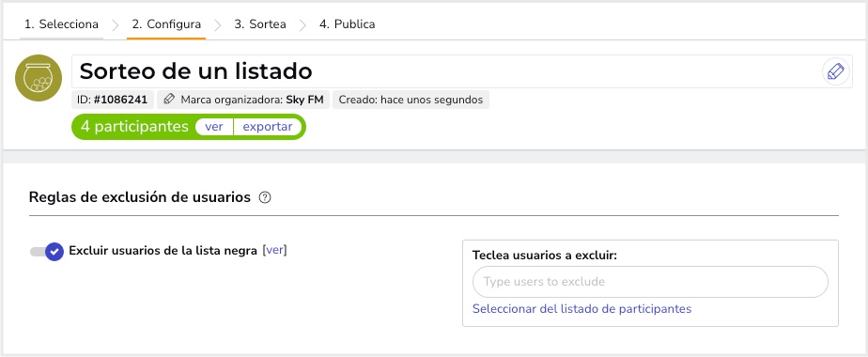Go to step 1. Selecciona
868x357 pixels.
(x=61, y=24)
